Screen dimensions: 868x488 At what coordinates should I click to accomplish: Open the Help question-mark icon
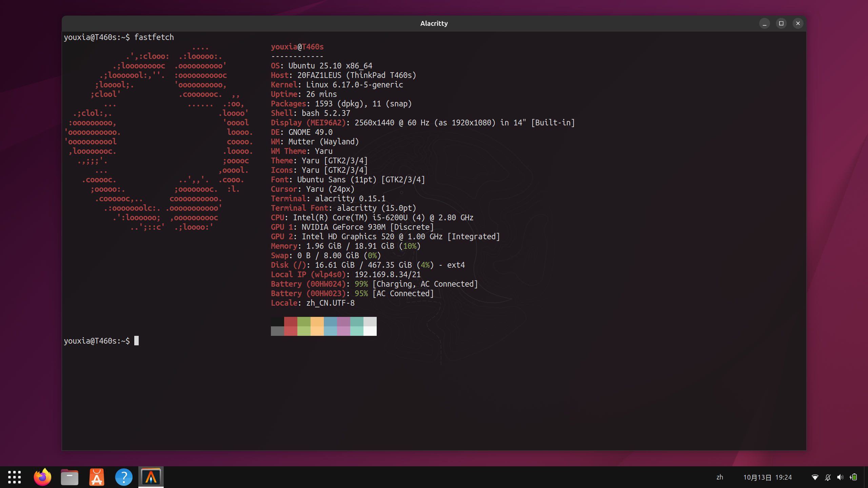pos(124,477)
